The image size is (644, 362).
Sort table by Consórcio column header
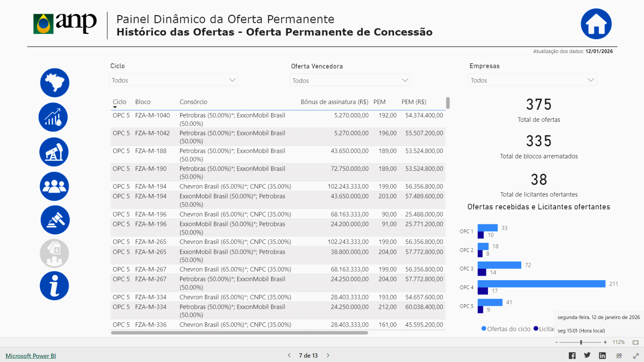click(x=193, y=102)
